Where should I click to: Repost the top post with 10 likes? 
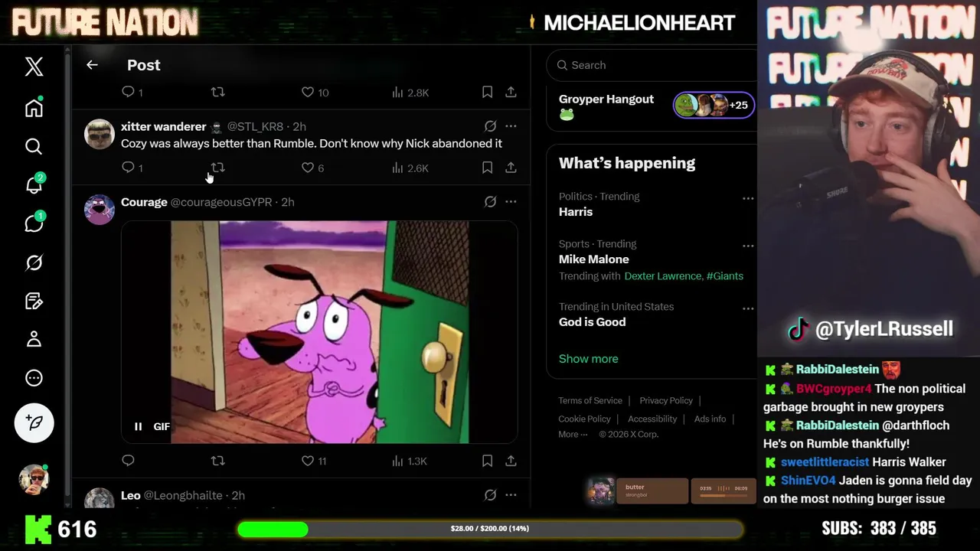(x=217, y=92)
